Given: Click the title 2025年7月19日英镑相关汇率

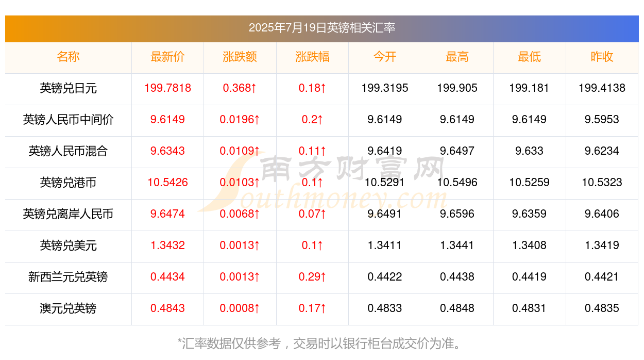Looking at the screenshot, I should [322, 28].
